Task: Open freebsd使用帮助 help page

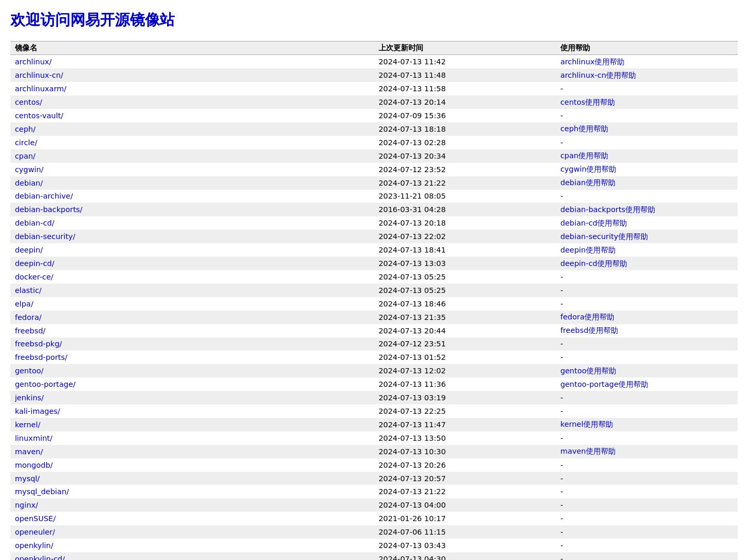Action: (x=589, y=330)
